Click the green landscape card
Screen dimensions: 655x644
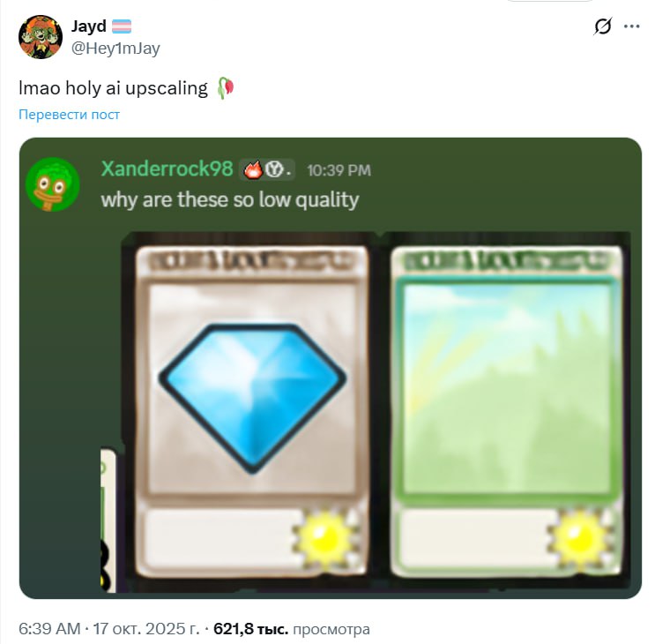[x=507, y=412]
